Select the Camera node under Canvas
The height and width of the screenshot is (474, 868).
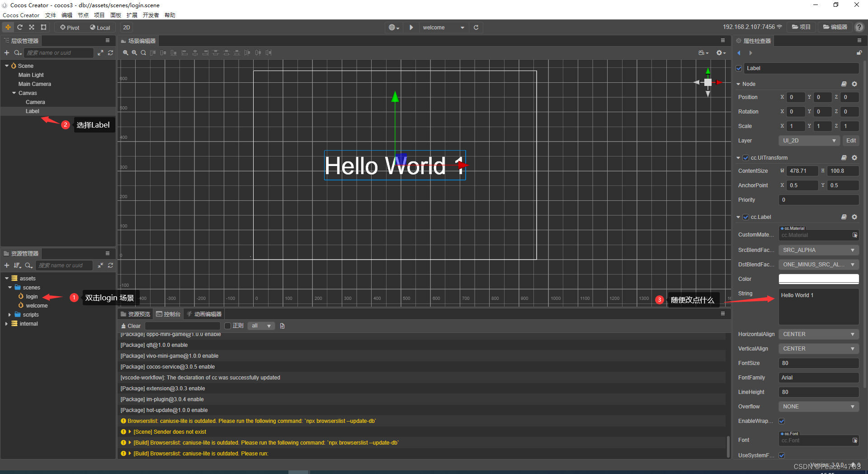[35, 102]
